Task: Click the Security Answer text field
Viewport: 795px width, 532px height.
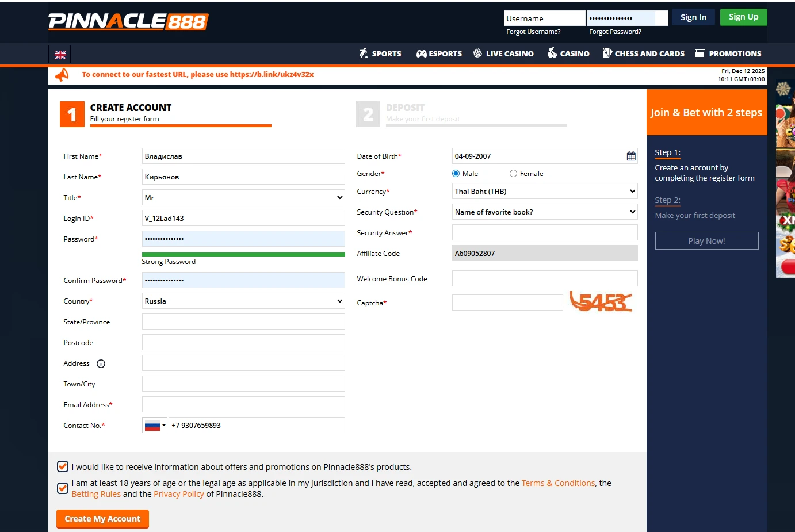Action: click(x=544, y=232)
